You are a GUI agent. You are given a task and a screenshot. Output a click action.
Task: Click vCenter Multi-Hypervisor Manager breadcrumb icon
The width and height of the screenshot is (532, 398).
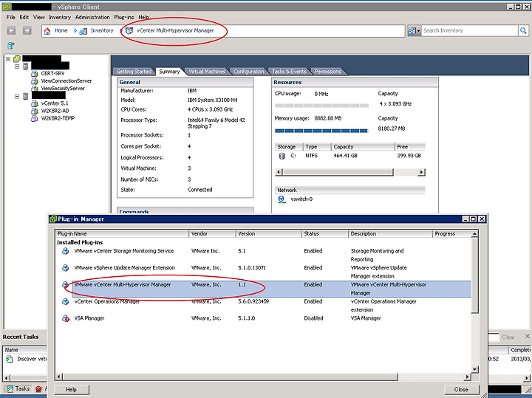click(x=129, y=30)
